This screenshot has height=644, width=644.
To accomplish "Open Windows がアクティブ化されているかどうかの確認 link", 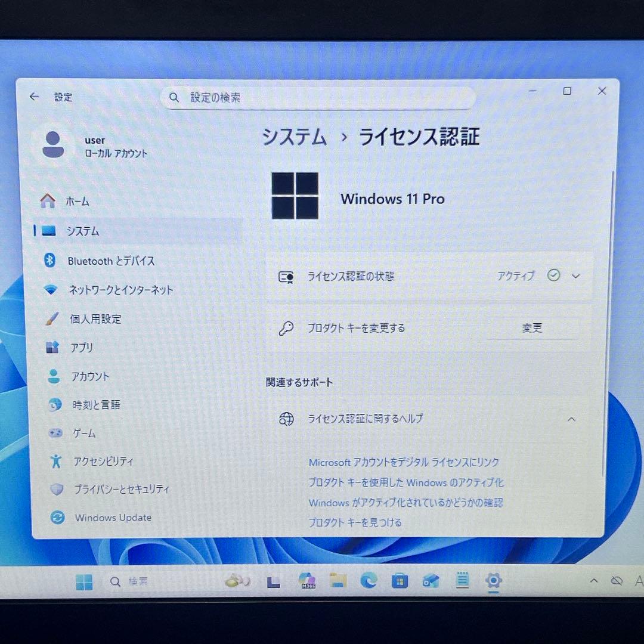I will 405,503.
